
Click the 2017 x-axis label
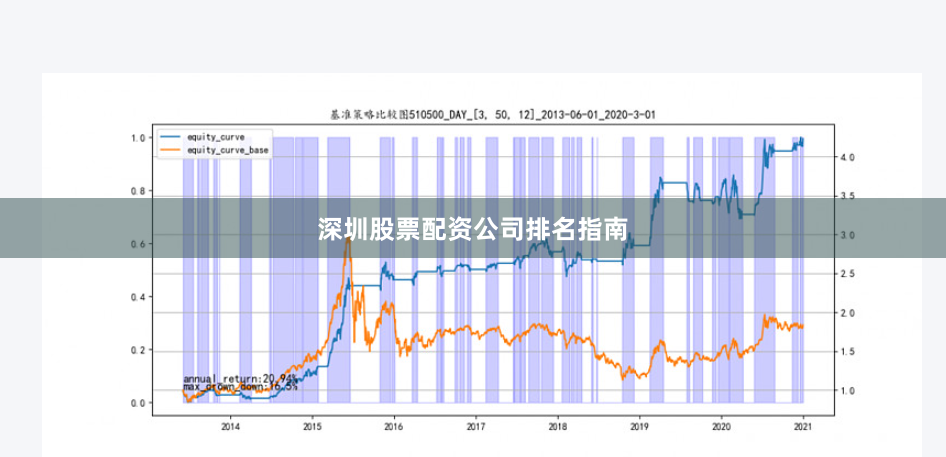click(476, 427)
